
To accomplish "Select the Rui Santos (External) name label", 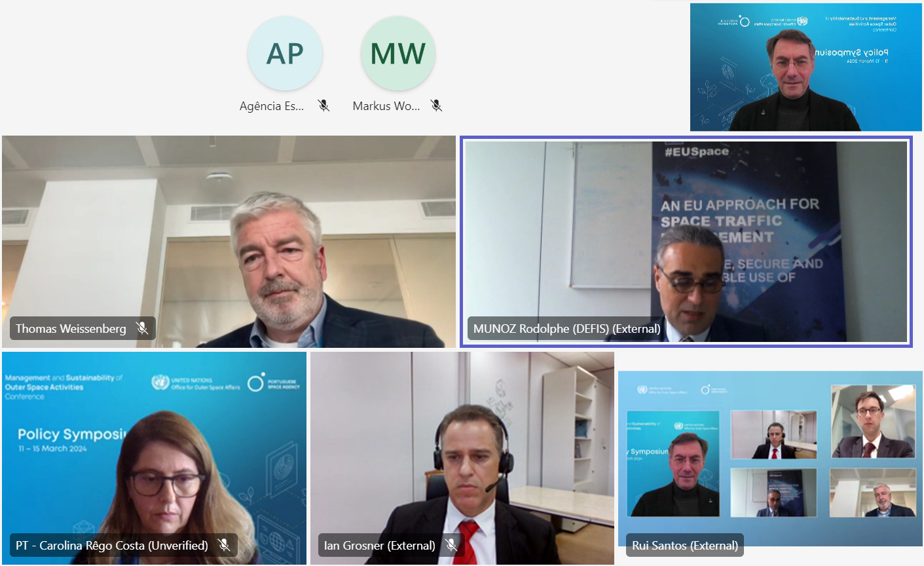I will pyautogui.click(x=685, y=545).
